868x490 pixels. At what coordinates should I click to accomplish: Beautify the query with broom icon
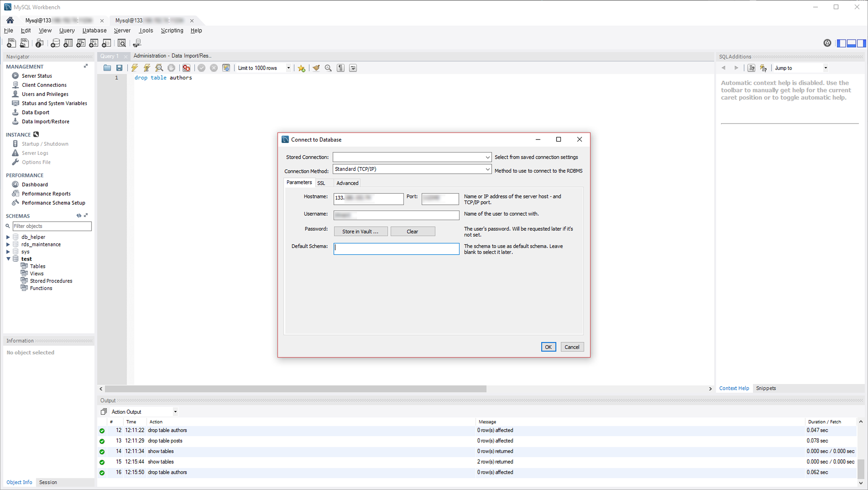[316, 68]
